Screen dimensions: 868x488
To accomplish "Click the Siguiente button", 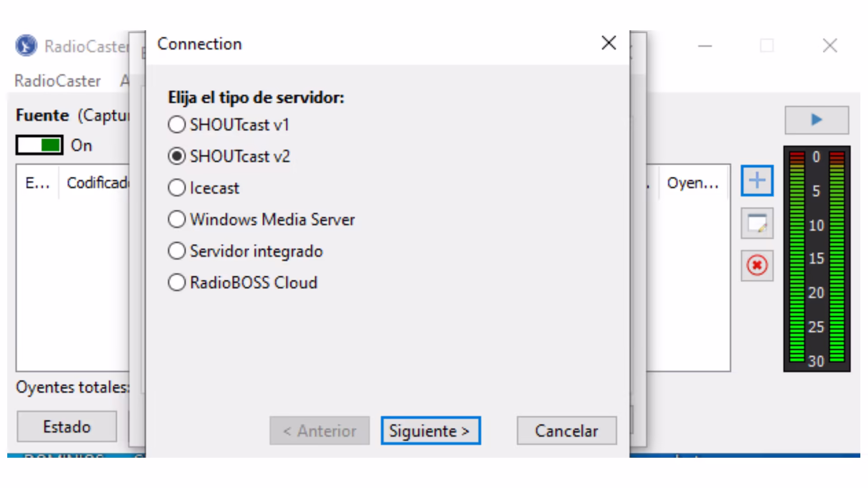I will point(430,431).
